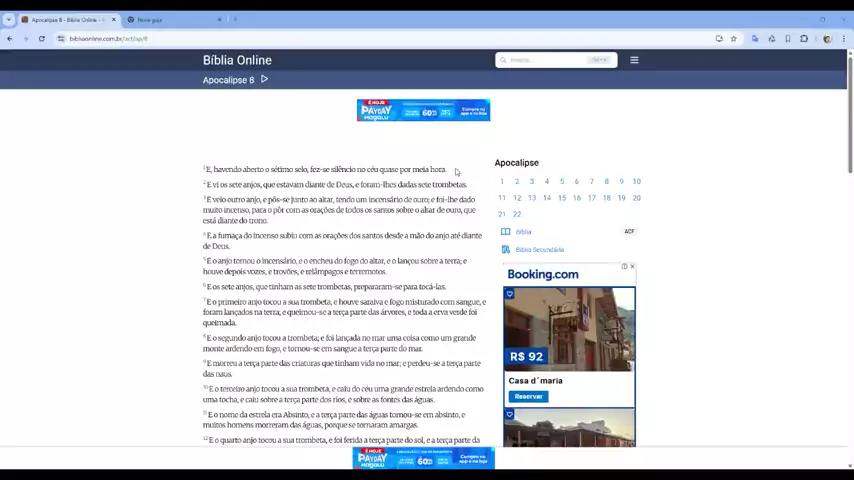
Task: Focus the site search input field
Action: click(x=550, y=60)
